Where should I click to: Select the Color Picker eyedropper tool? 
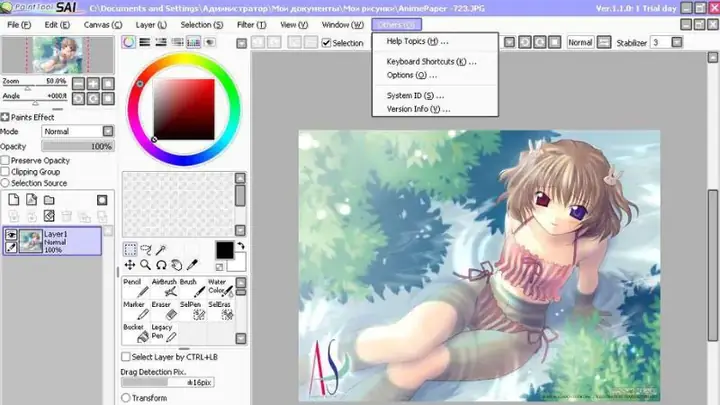(x=192, y=265)
